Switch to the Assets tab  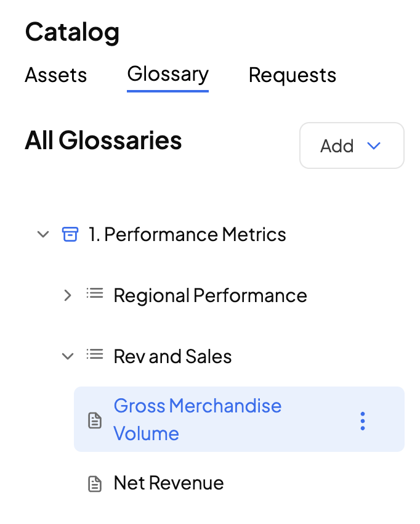tap(56, 75)
